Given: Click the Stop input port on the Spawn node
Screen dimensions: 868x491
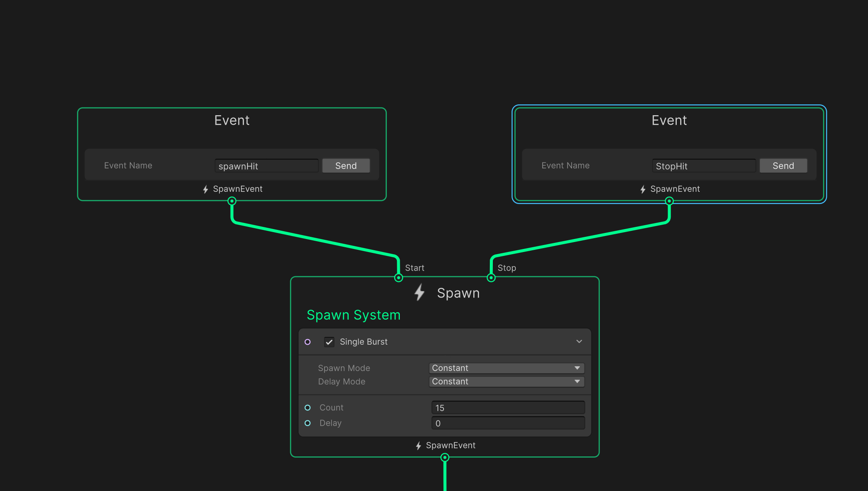Looking at the screenshot, I should 491,277.
